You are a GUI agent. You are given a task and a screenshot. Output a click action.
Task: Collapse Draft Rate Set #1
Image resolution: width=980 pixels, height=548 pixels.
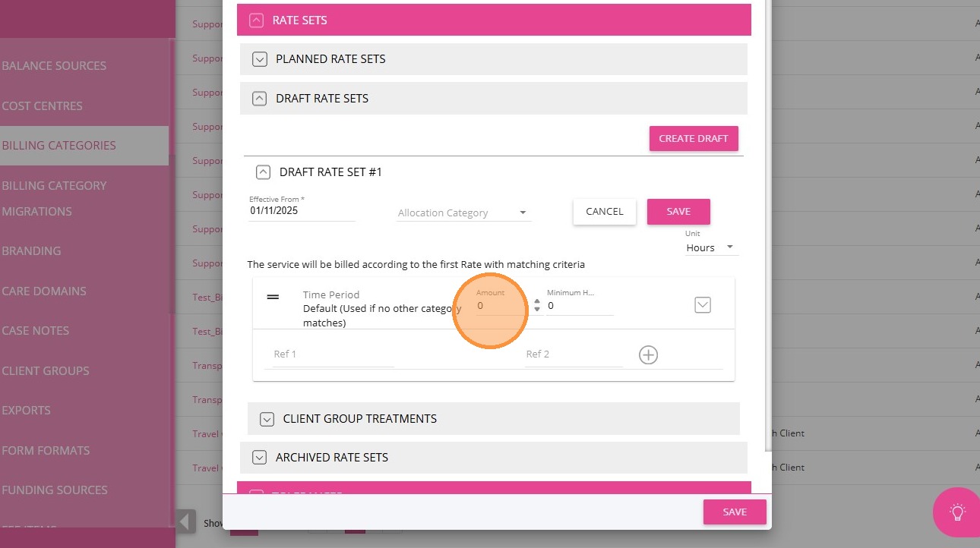[263, 172]
